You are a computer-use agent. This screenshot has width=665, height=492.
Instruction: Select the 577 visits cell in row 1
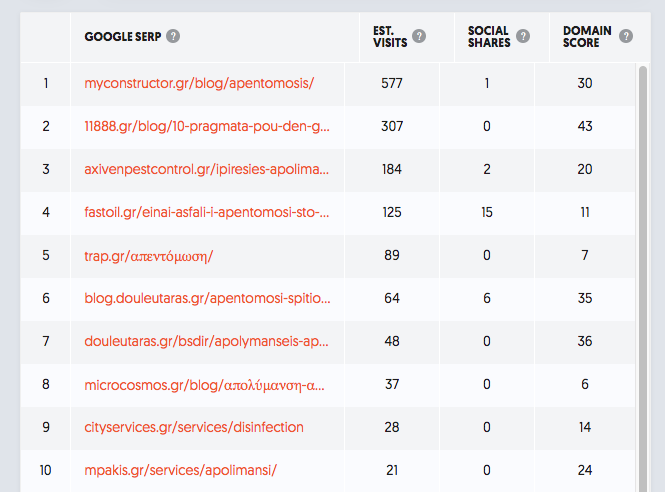click(392, 82)
